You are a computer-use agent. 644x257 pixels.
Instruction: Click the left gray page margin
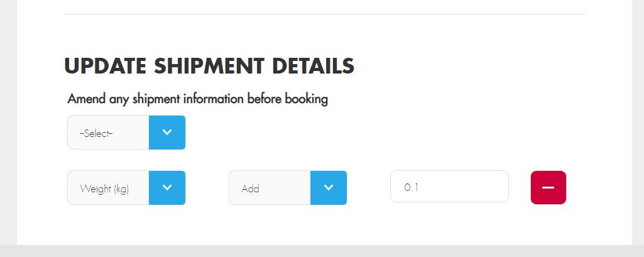(x=8, y=126)
